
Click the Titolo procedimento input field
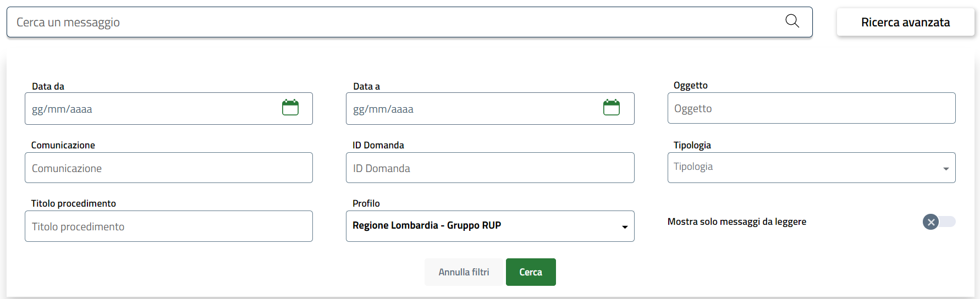(168, 226)
